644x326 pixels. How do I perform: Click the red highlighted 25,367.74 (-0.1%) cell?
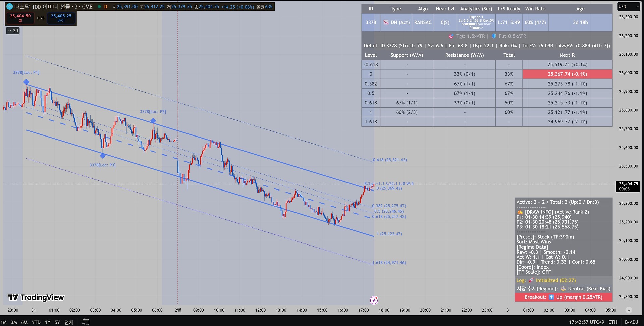click(x=568, y=74)
